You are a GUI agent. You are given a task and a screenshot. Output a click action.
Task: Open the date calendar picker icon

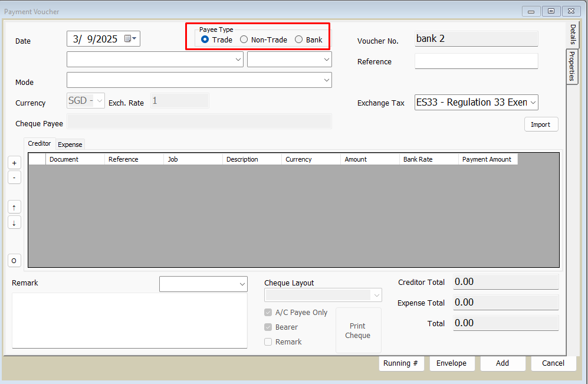(129, 39)
